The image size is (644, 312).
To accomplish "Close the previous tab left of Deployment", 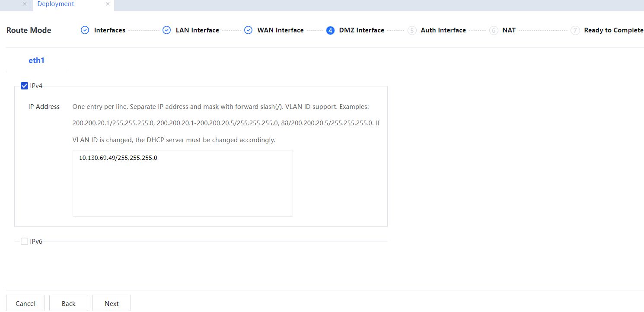I will (25, 4).
